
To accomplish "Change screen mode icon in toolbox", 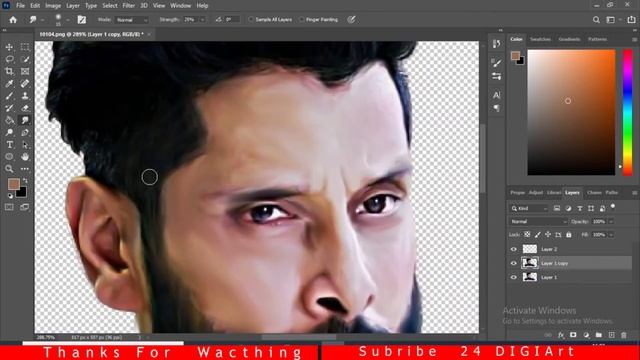I will pos(25,207).
